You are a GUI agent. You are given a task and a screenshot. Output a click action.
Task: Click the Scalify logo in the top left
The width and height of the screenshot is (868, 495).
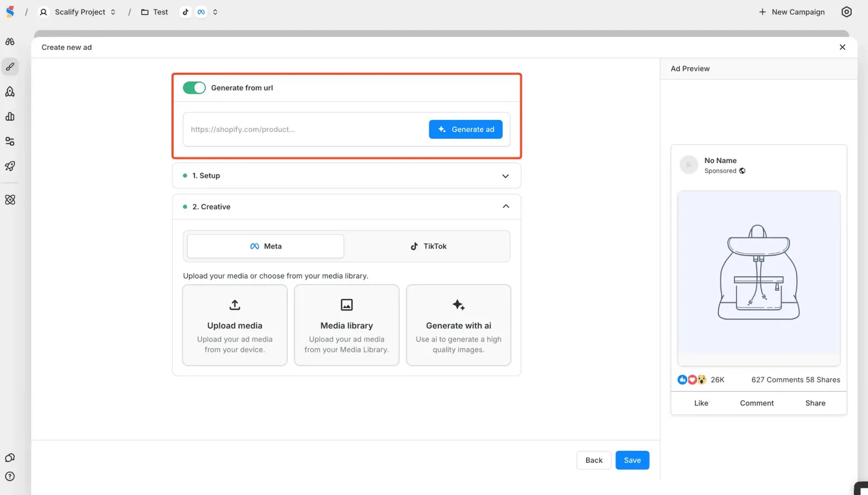(x=10, y=11)
